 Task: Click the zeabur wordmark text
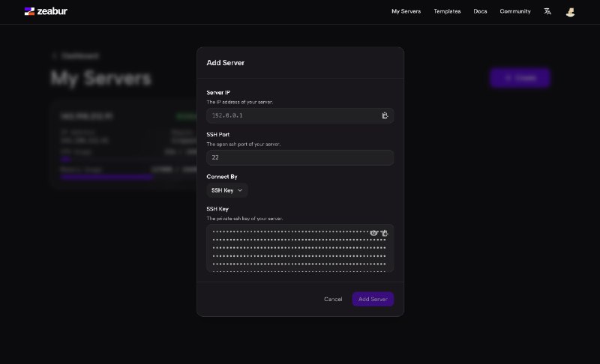[x=52, y=11]
